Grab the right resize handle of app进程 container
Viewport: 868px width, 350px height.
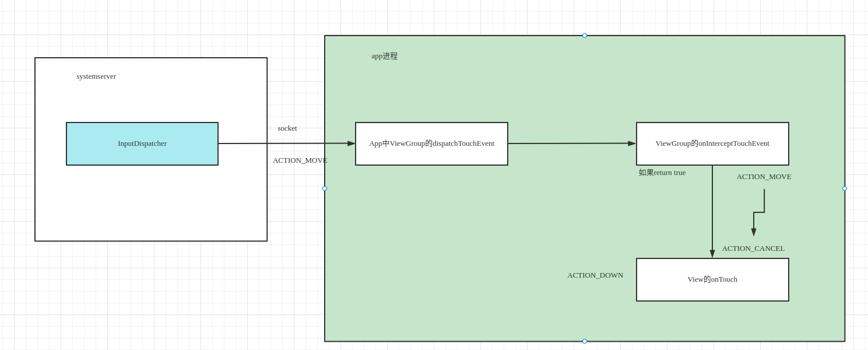[845, 188]
